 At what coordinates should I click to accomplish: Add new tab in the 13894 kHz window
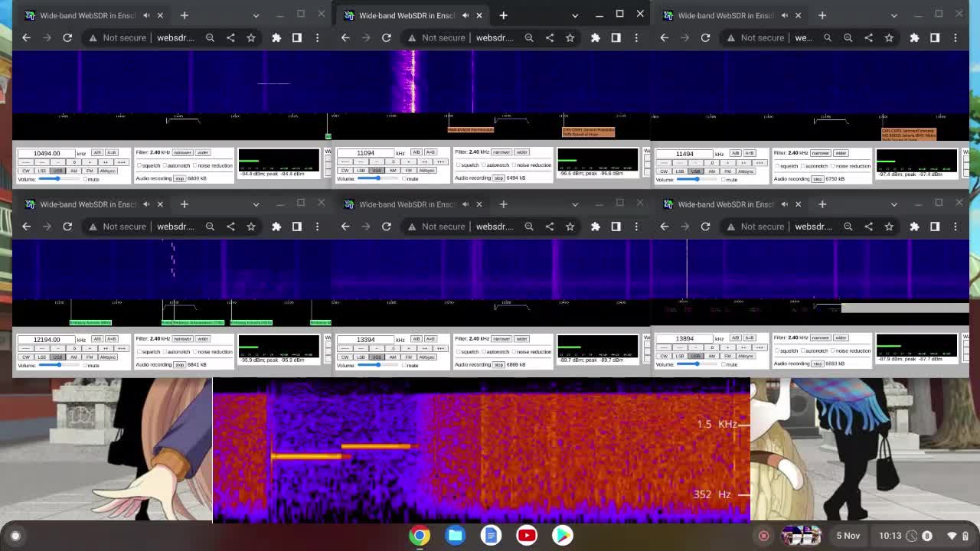[x=822, y=204]
